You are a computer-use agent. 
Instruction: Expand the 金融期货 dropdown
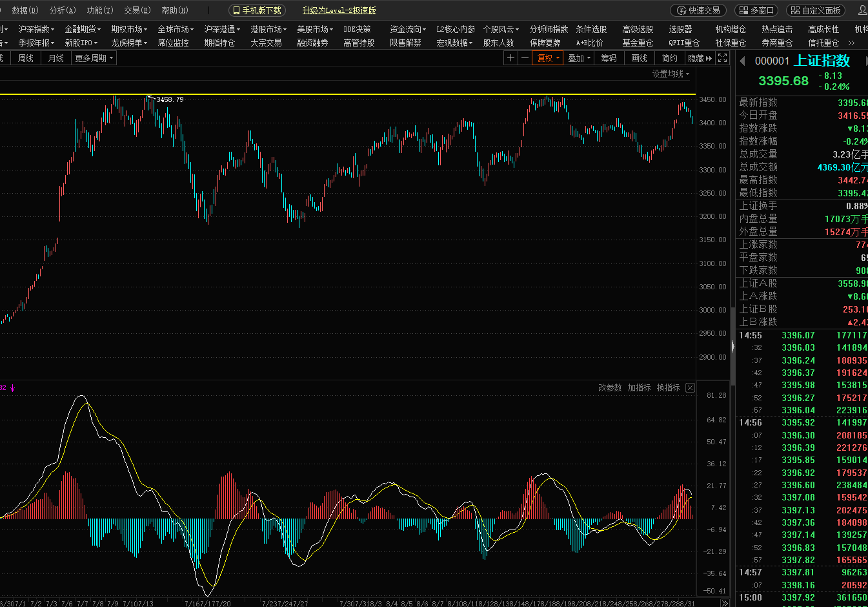pyautogui.click(x=83, y=29)
